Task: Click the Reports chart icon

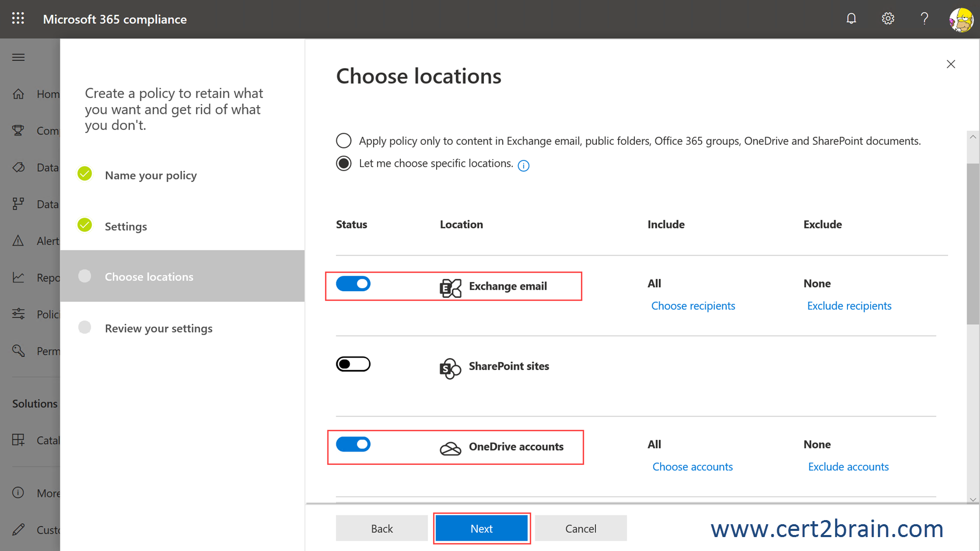Action: click(19, 277)
